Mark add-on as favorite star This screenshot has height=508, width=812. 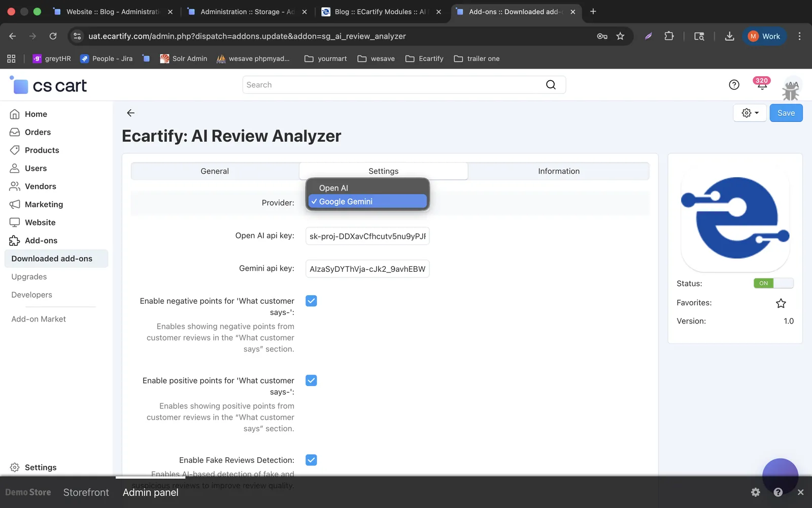(x=781, y=303)
